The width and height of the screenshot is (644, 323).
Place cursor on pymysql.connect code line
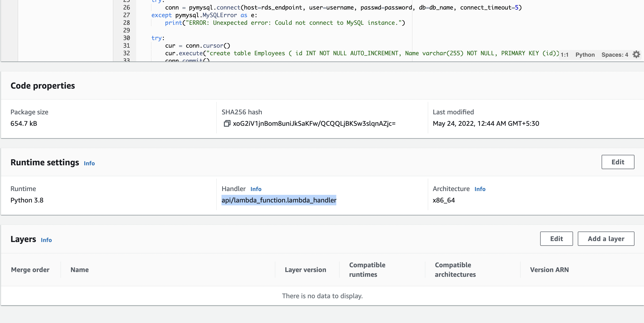coord(343,7)
